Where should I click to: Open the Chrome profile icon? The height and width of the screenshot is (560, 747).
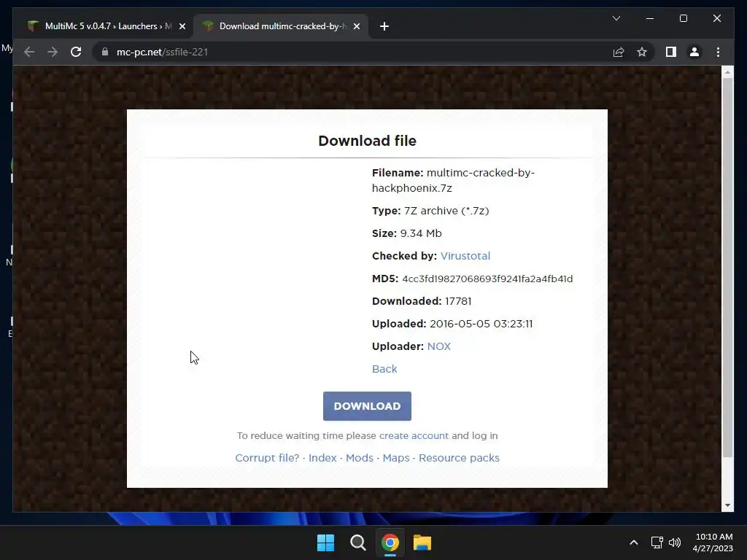(x=694, y=52)
